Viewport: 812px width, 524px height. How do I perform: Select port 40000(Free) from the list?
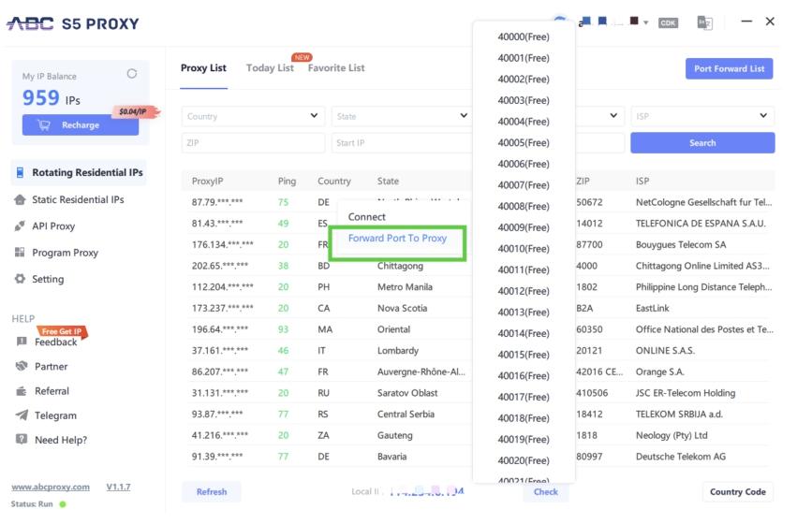[524, 36]
